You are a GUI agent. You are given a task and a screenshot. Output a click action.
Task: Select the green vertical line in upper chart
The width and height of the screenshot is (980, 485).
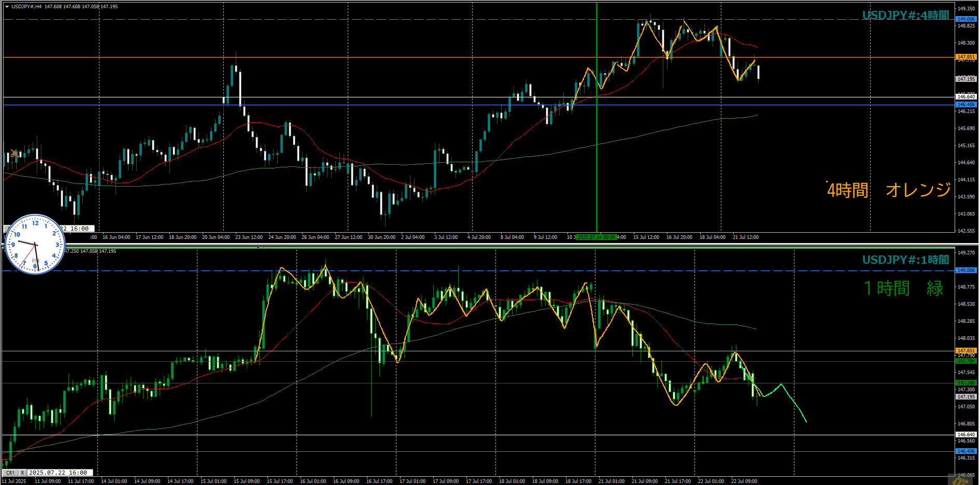pos(596,155)
